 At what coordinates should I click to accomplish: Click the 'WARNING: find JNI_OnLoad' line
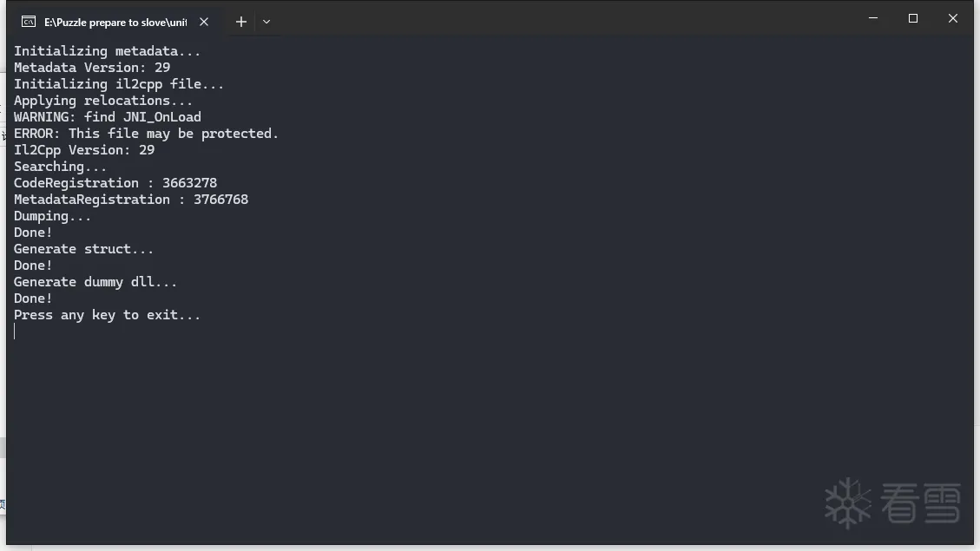(x=108, y=117)
